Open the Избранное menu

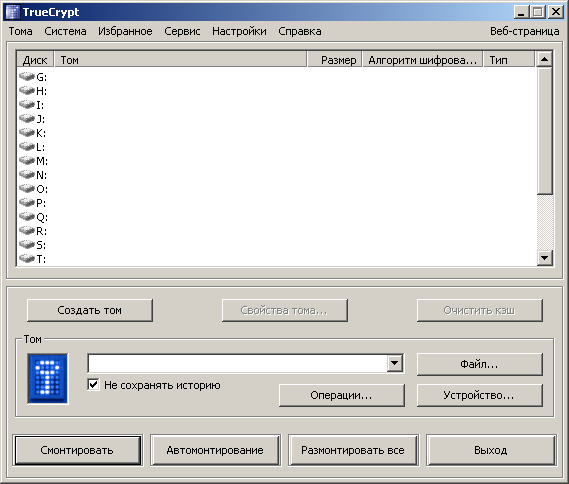click(125, 32)
